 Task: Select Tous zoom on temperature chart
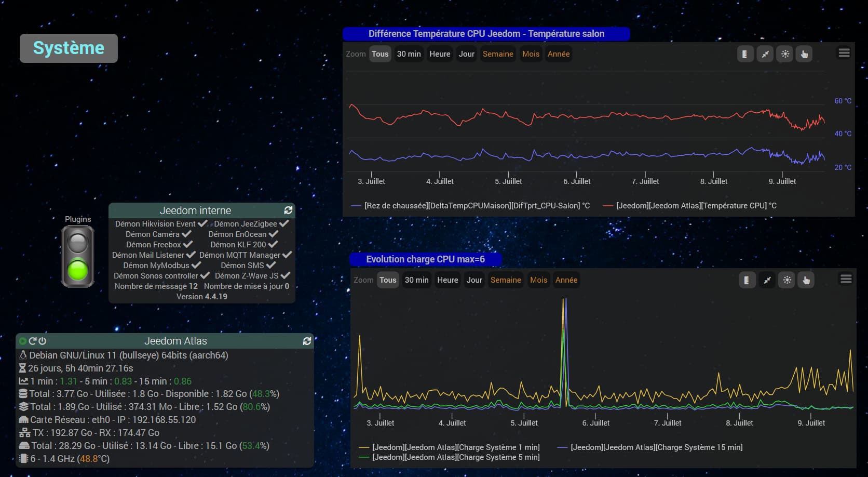click(x=380, y=54)
